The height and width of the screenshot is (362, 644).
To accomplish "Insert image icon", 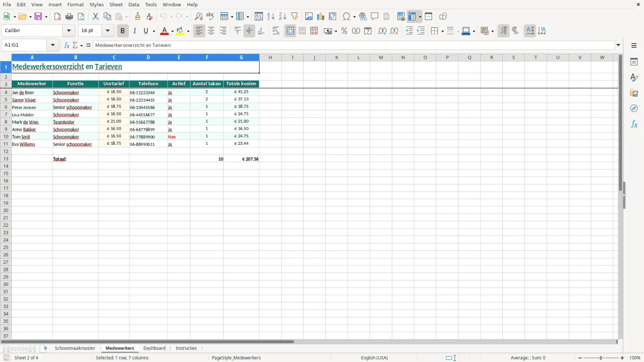I will pos(309,17).
